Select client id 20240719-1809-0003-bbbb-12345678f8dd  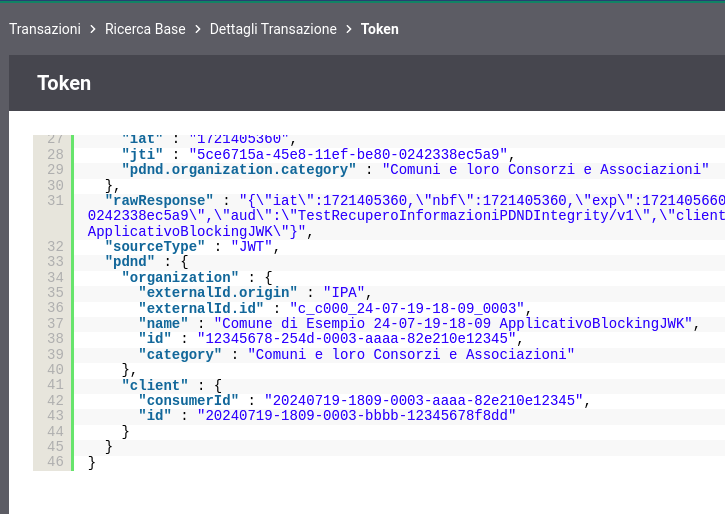point(356,416)
